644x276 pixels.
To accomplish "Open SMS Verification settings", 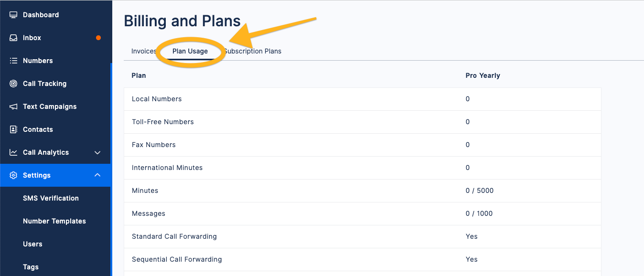I will coord(51,198).
